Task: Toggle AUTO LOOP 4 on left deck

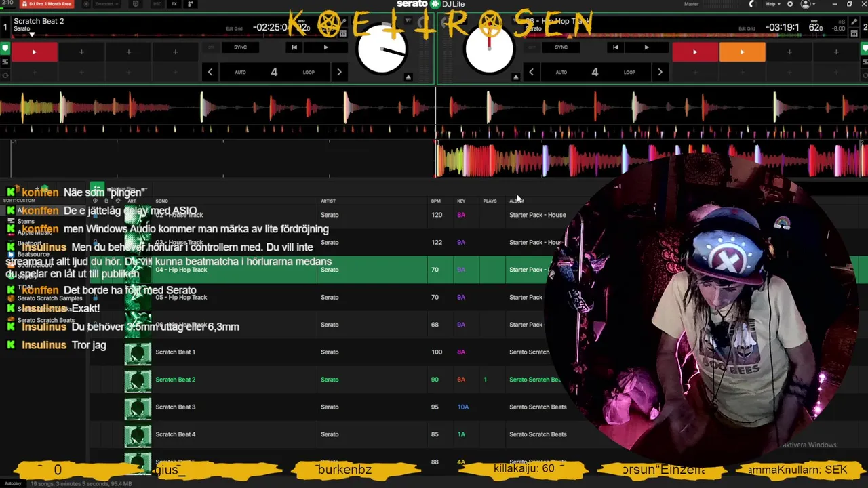Action: 274,72
